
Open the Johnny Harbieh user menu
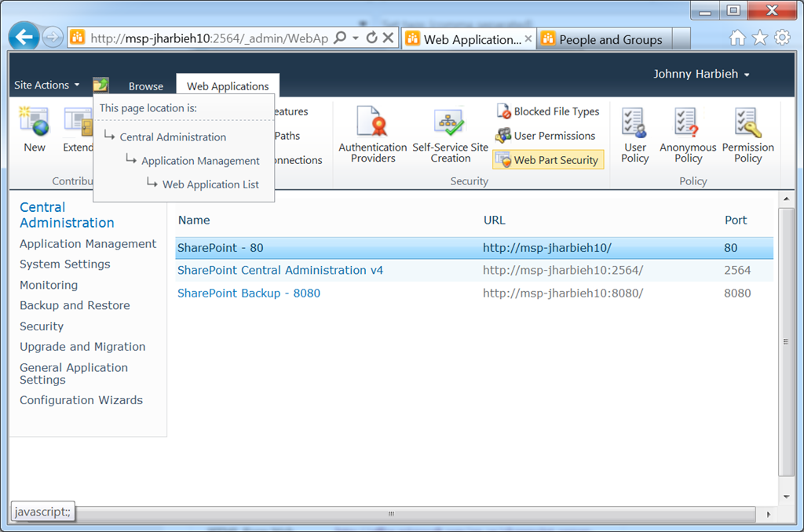(x=701, y=74)
